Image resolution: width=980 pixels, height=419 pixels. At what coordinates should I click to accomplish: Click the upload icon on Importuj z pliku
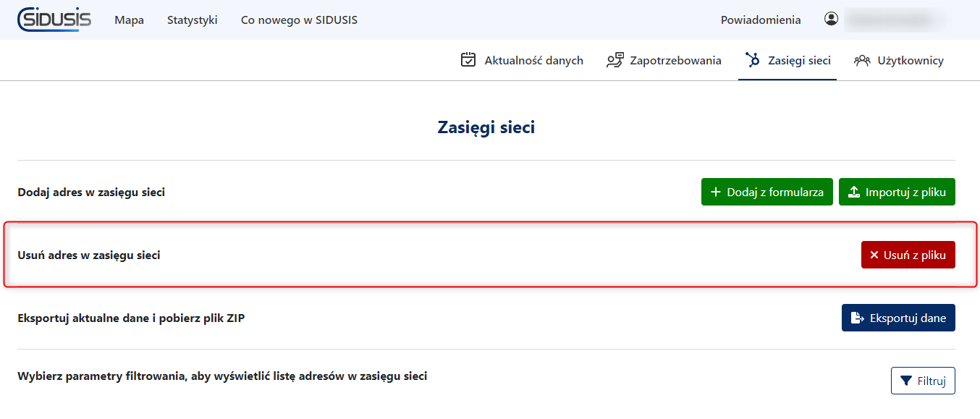point(854,192)
